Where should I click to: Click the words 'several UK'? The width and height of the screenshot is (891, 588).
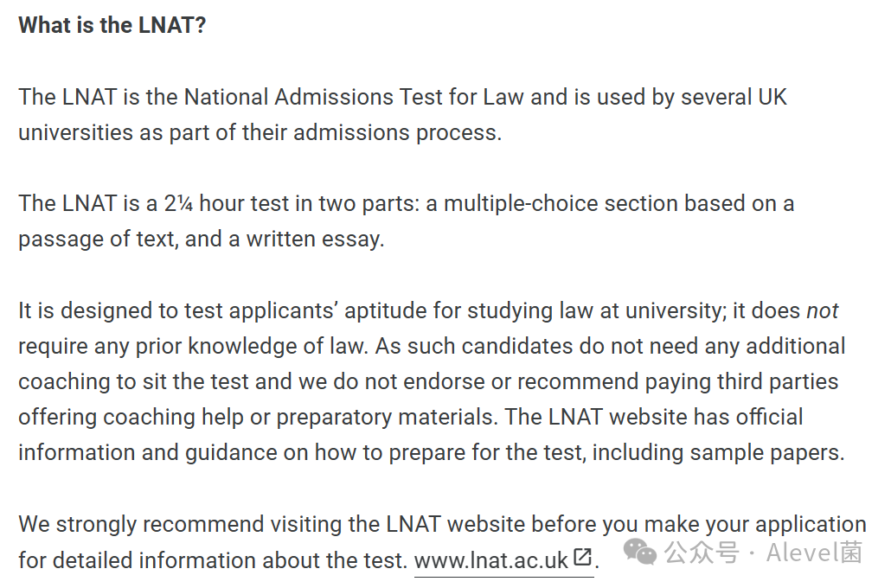(734, 97)
